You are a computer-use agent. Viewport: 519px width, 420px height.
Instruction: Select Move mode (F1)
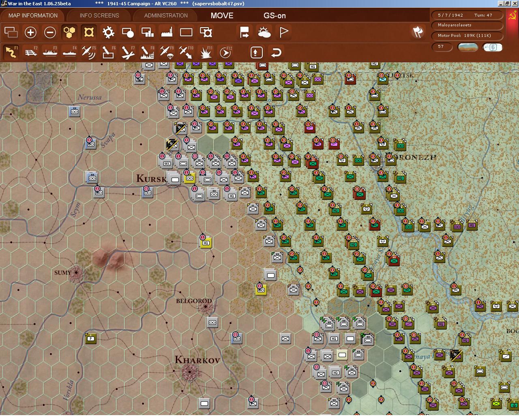[x=11, y=52]
